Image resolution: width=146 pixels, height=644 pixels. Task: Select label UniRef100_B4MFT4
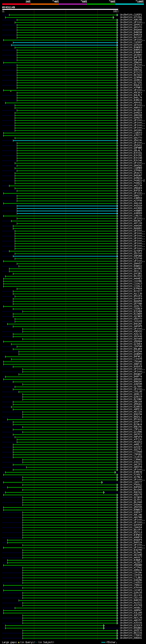click(x=131, y=376)
